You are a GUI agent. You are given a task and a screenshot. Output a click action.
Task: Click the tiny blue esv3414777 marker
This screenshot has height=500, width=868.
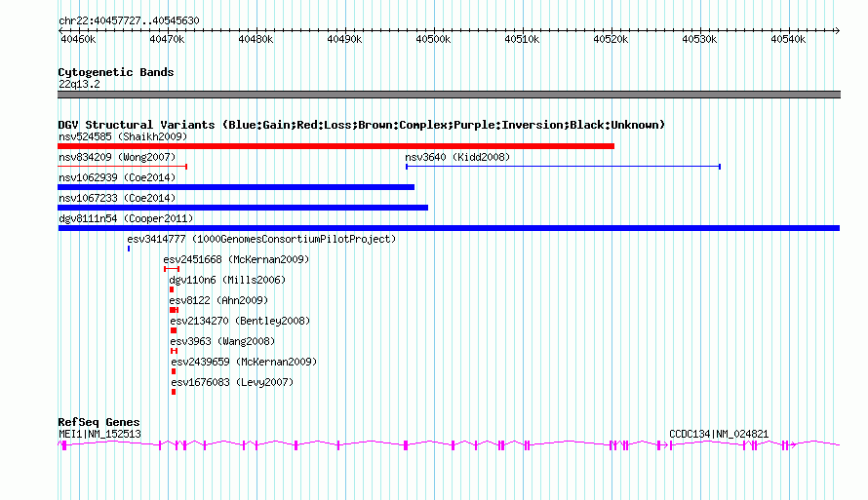pyautogui.click(x=129, y=249)
